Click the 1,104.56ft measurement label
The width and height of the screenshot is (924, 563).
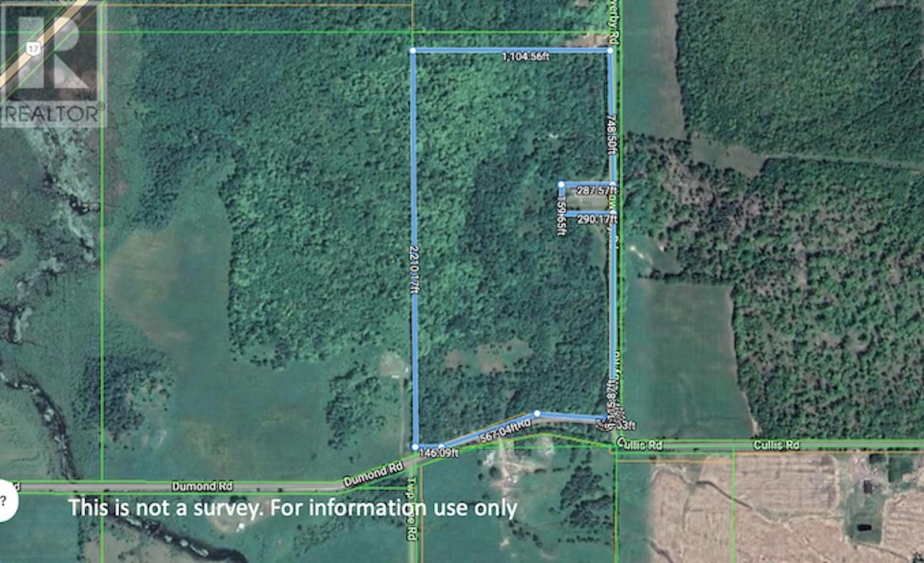pyautogui.click(x=526, y=56)
